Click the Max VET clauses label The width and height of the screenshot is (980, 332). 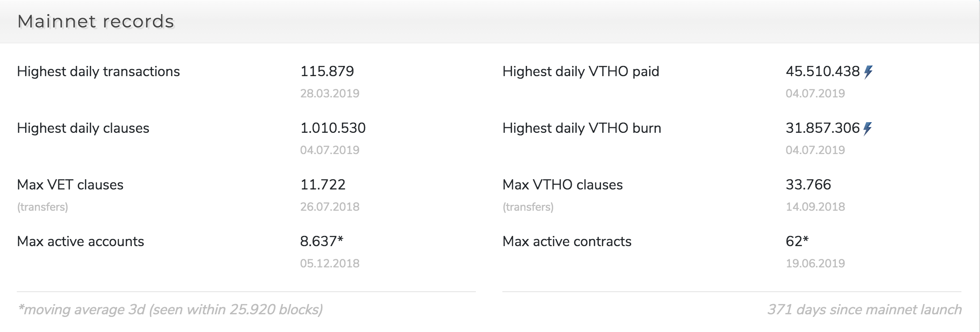70,185
